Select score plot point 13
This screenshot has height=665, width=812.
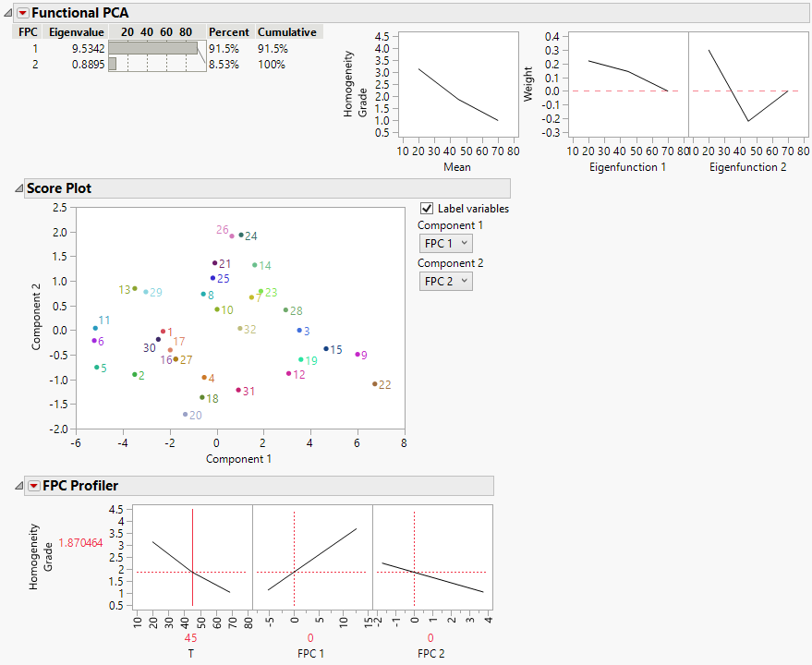click(135, 288)
